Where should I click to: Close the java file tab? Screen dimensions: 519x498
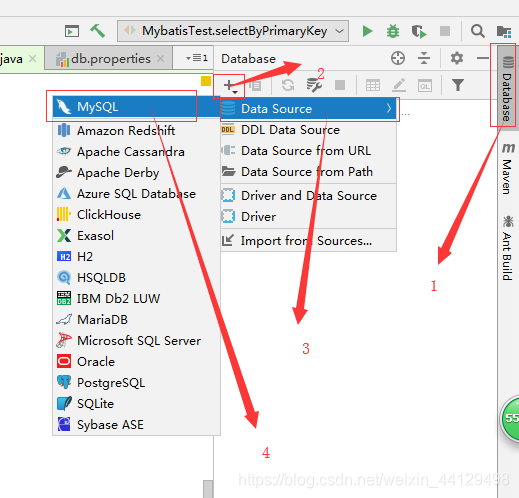32,59
